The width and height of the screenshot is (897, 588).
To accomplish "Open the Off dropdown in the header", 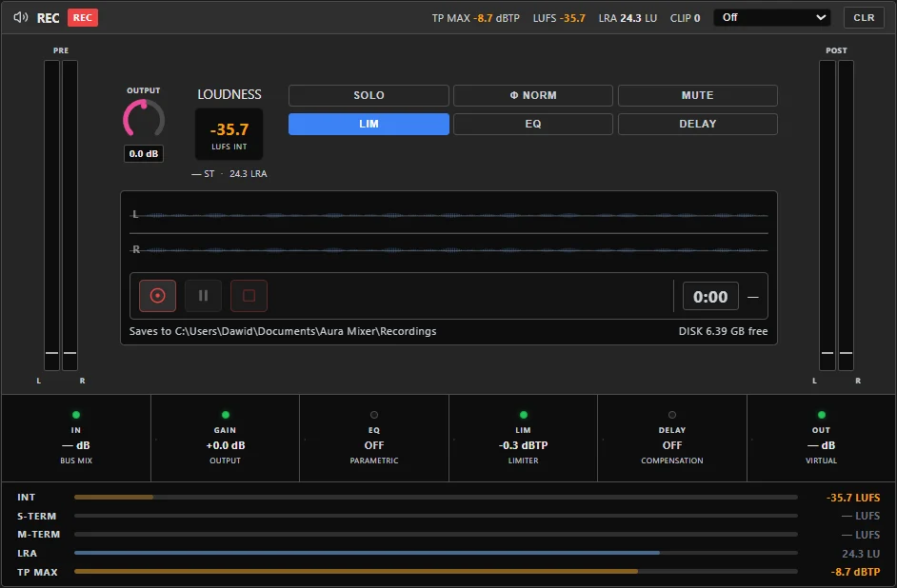I will 773,18.
